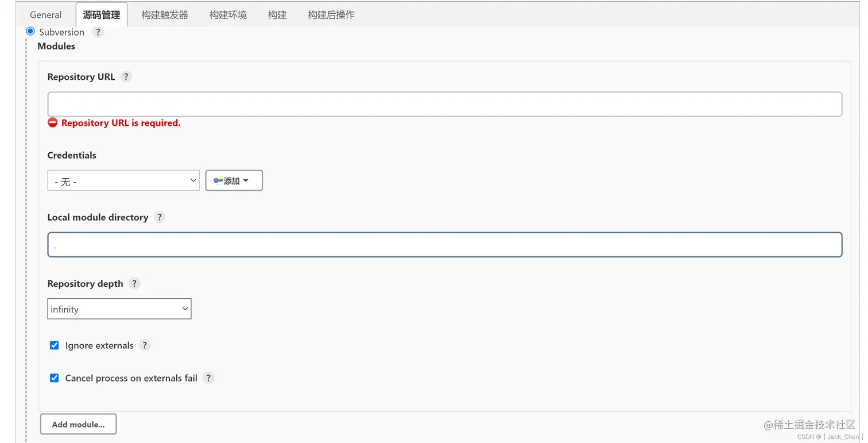The image size is (868, 443).
Task: Click the Modules heading text
Action: click(56, 46)
